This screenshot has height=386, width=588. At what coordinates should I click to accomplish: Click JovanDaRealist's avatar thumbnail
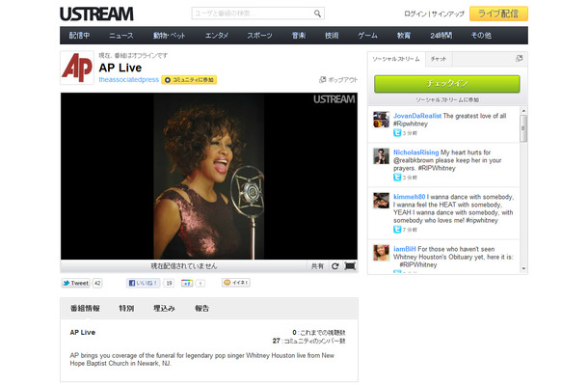(382, 120)
